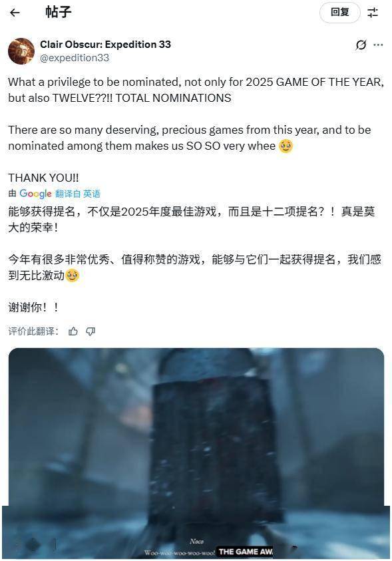This screenshot has width=392, height=561.
Task: Click the 帖子 page title
Action: (x=59, y=12)
